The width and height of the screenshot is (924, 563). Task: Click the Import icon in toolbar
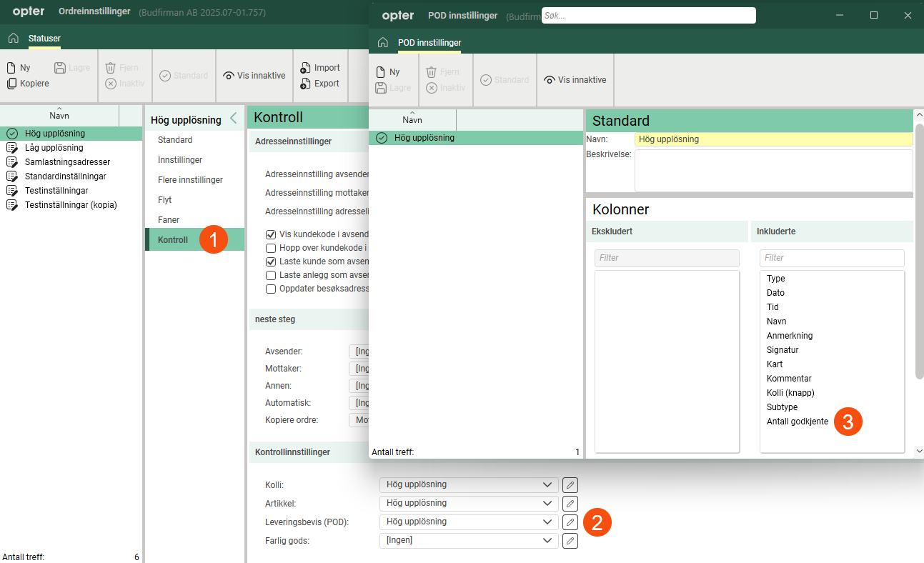click(x=306, y=68)
